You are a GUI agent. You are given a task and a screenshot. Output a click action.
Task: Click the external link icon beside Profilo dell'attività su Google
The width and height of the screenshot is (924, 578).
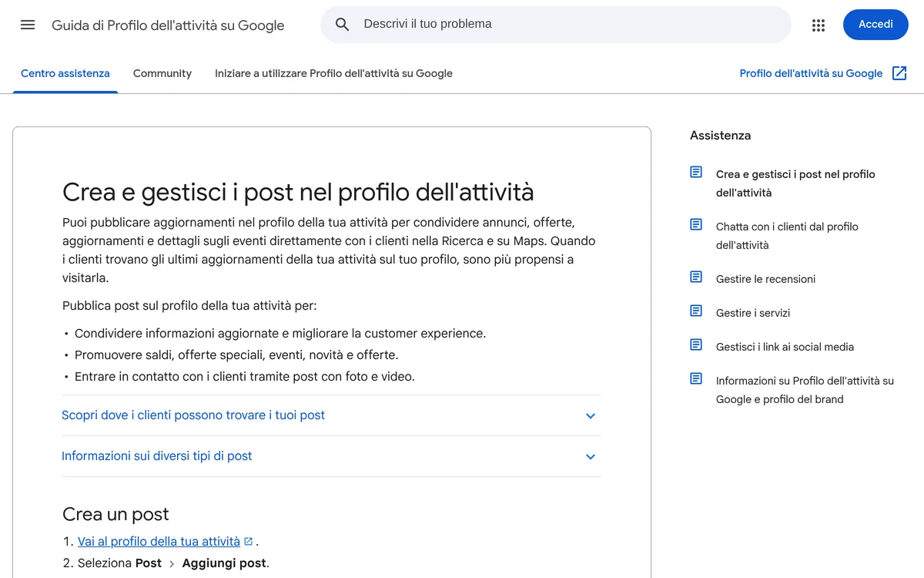click(x=899, y=73)
